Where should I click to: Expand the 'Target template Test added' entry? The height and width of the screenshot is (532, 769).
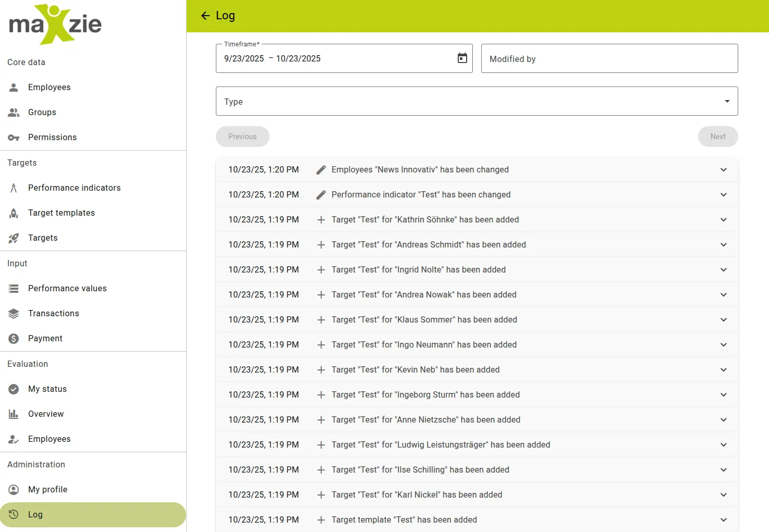tap(724, 519)
